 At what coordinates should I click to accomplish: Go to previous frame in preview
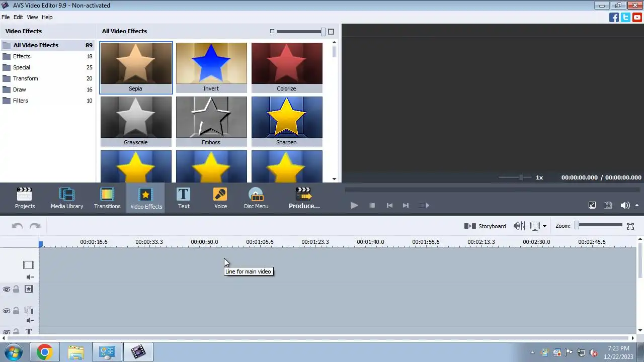[389, 205]
